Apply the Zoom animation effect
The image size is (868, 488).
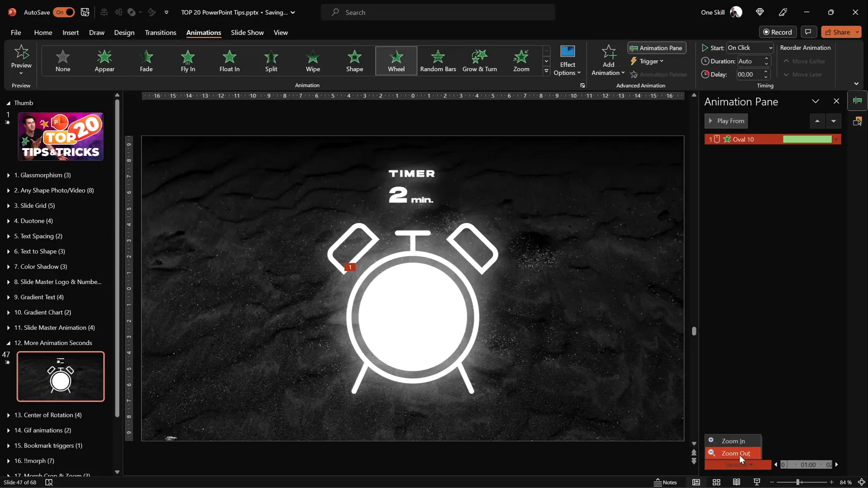click(521, 61)
